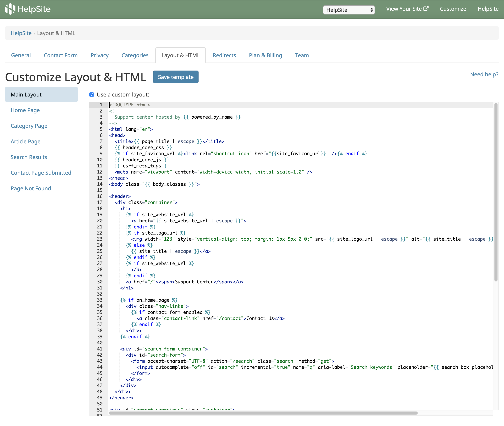
Task: Open the Contact Form tab
Action: tap(61, 55)
